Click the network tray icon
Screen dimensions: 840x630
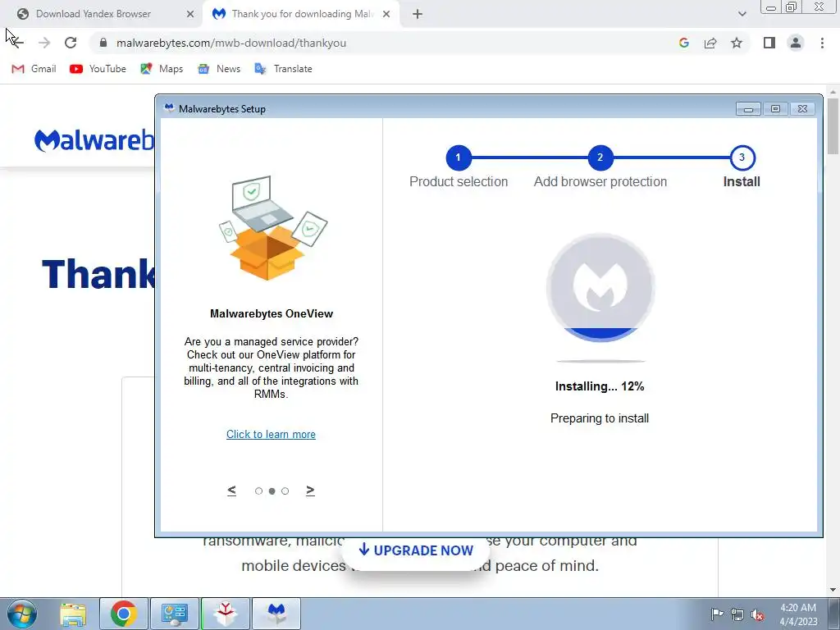click(x=737, y=614)
